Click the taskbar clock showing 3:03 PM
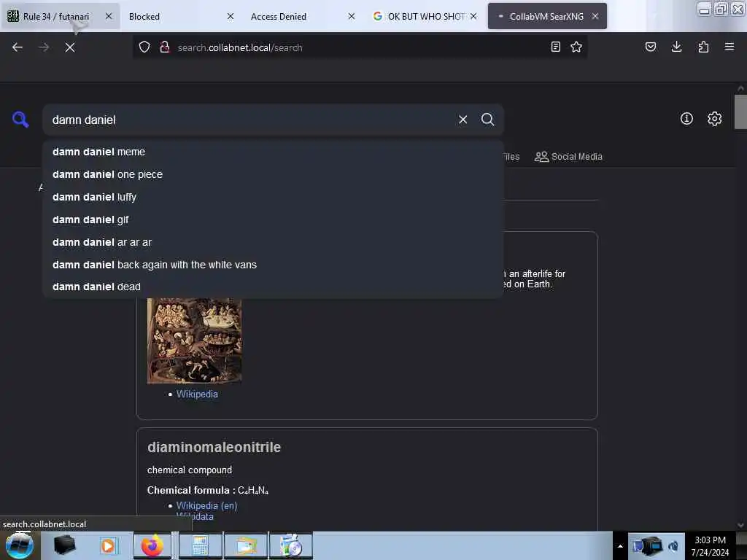Image resolution: width=747 pixels, height=560 pixels. tap(711, 546)
